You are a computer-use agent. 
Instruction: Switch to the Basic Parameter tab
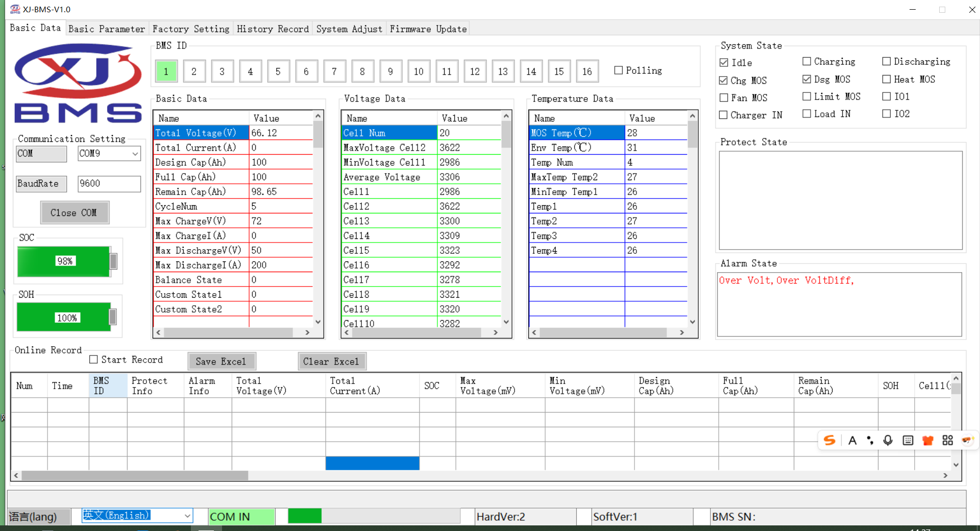[107, 29]
